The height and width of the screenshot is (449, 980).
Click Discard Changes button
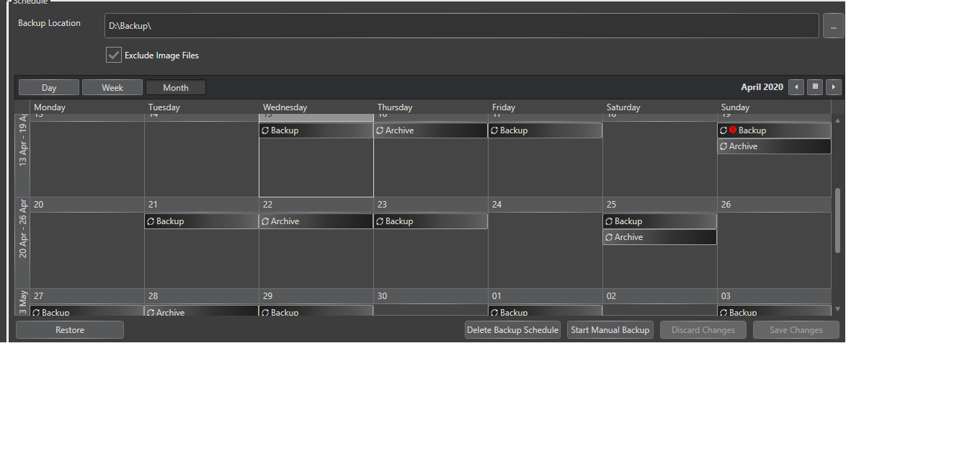click(x=703, y=330)
